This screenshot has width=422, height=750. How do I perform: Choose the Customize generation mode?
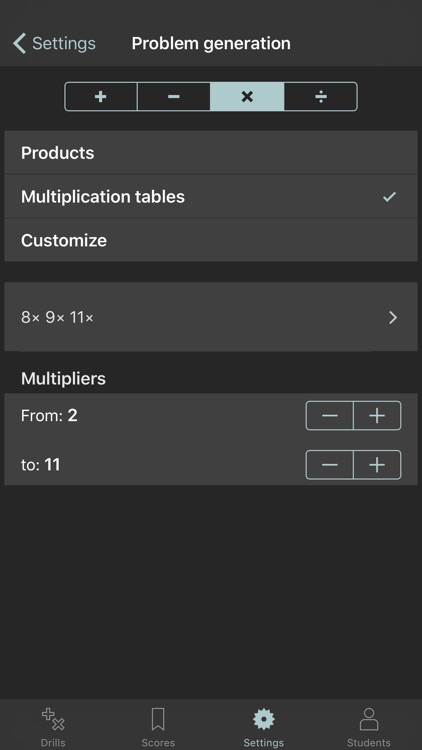[x=211, y=240]
